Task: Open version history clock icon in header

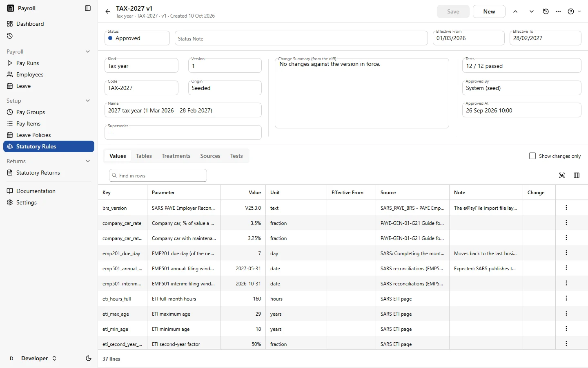Action: [x=546, y=11]
